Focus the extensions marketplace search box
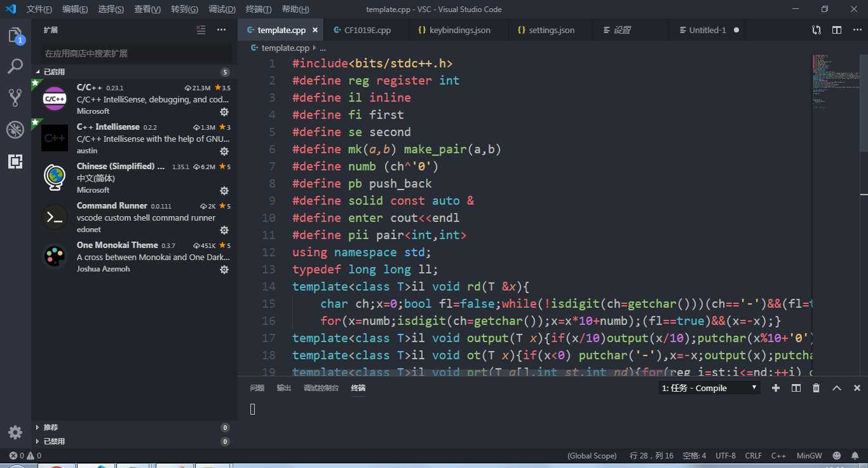Screen dimensions: 868x468 137,53
